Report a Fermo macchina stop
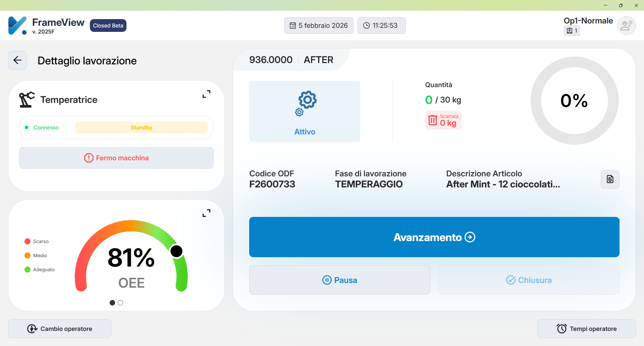The image size is (644, 346). (116, 158)
